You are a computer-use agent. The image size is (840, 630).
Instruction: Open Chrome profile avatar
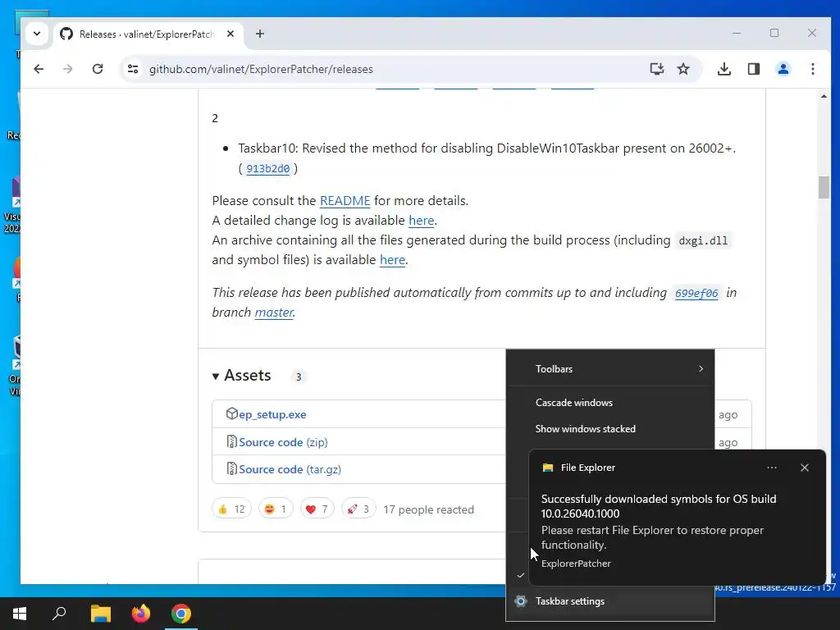783,69
